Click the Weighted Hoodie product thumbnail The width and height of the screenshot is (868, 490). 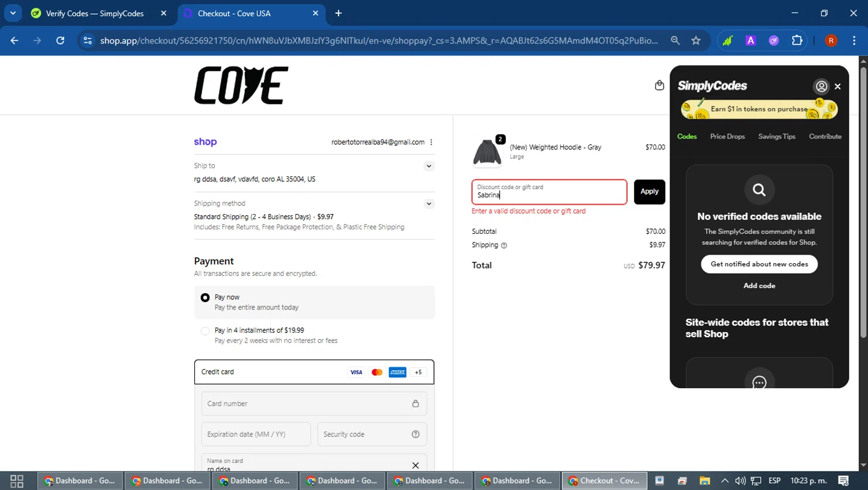point(487,153)
